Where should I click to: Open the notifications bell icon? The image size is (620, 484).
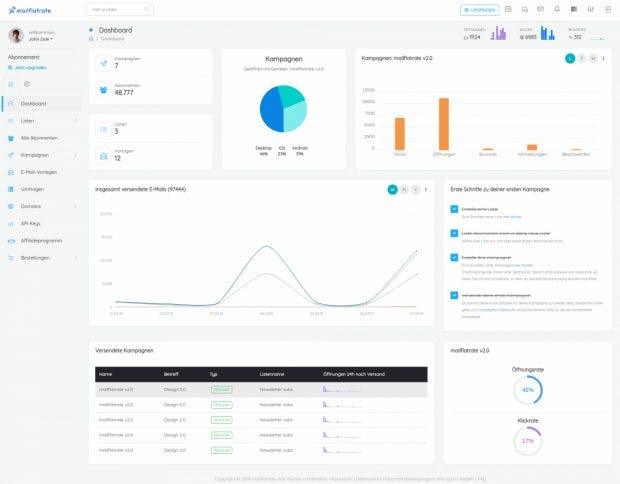click(x=557, y=9)
